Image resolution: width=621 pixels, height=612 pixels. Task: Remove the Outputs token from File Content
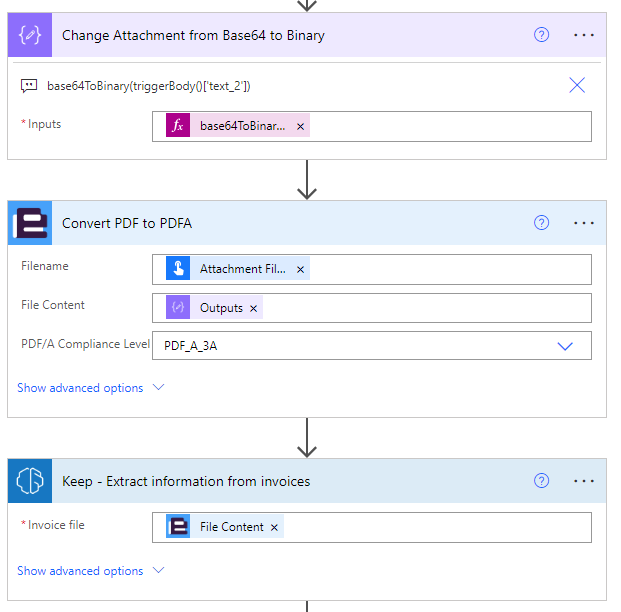[x=253, y=308]
